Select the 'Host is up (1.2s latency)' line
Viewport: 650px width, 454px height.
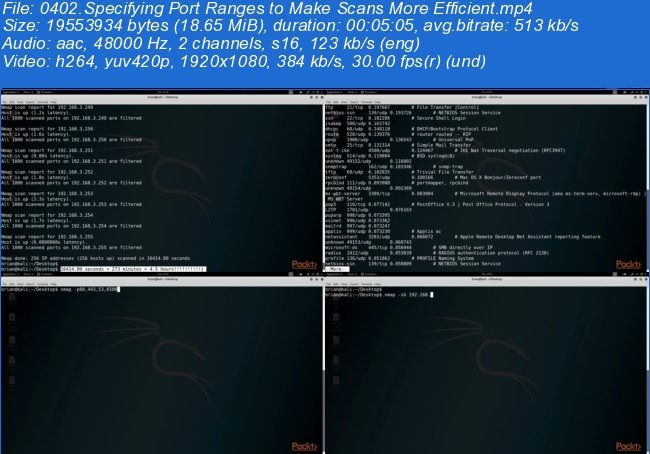(x=35, y=113)
